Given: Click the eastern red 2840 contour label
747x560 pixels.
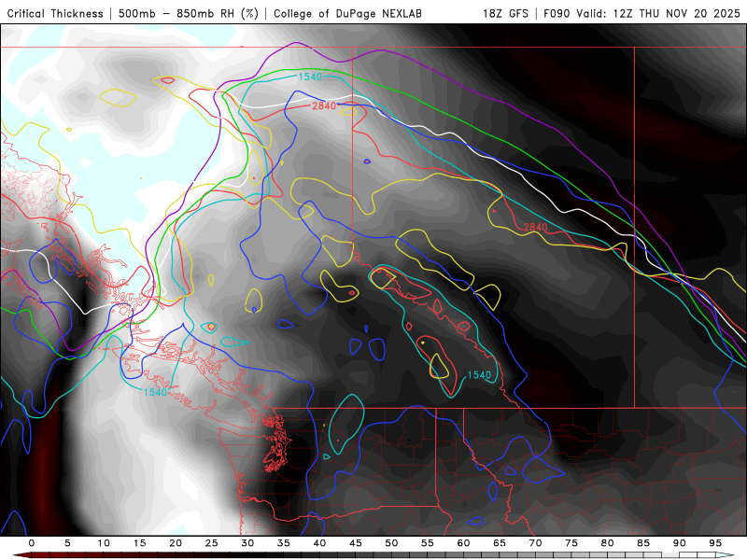Looking at the screenshot, I should [535, 227].
